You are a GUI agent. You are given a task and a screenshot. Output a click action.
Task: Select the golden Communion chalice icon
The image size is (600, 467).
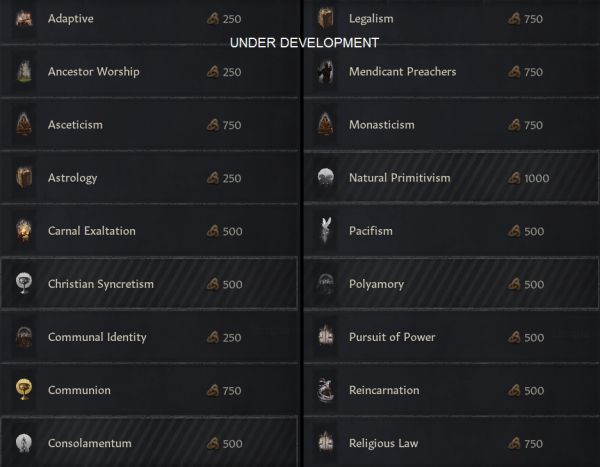24,389
